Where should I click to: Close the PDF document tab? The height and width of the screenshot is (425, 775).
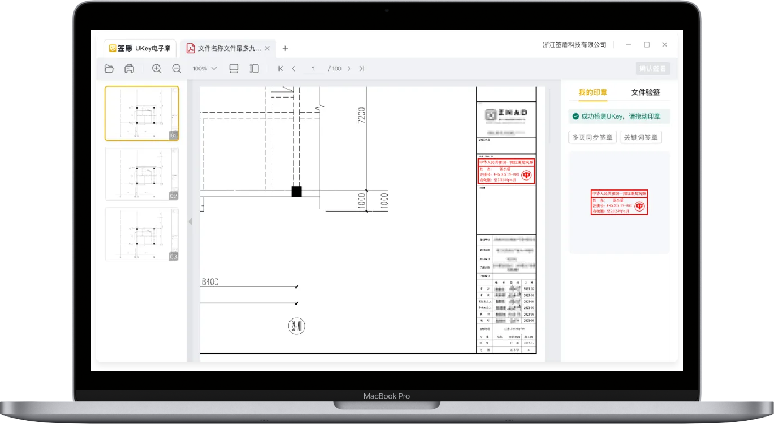(267, 47)
